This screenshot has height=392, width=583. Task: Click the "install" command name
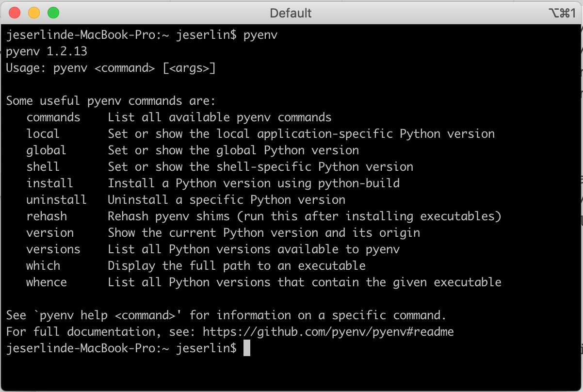(49, 183)
